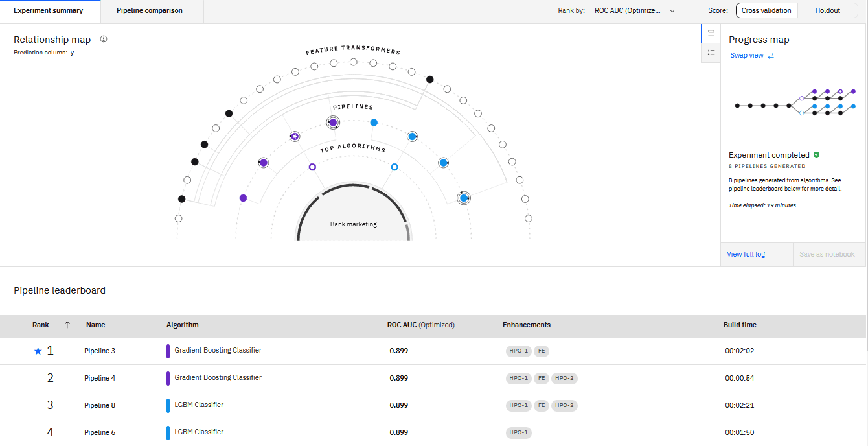Viewport: 868px width, 446px height.
Task: Open the Pipeline 8 details link
Action: [100, 405]
